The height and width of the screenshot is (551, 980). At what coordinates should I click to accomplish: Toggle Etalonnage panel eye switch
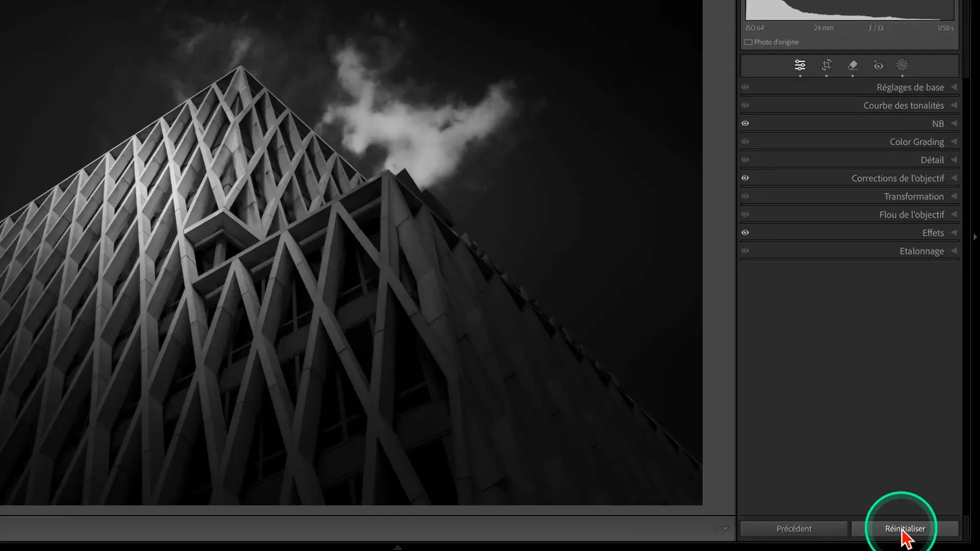(x=745, y=251)
